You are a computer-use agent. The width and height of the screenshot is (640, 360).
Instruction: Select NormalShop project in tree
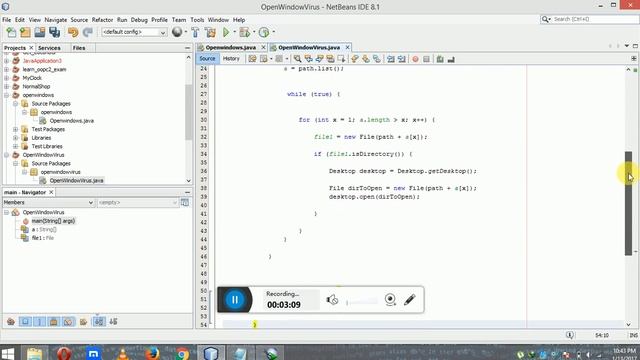click(x=36, y=87)
